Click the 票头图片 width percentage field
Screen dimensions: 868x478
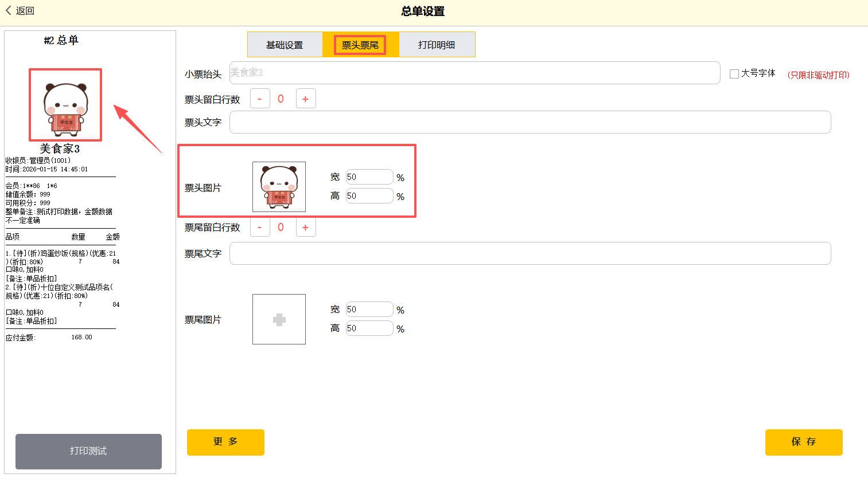369,177
